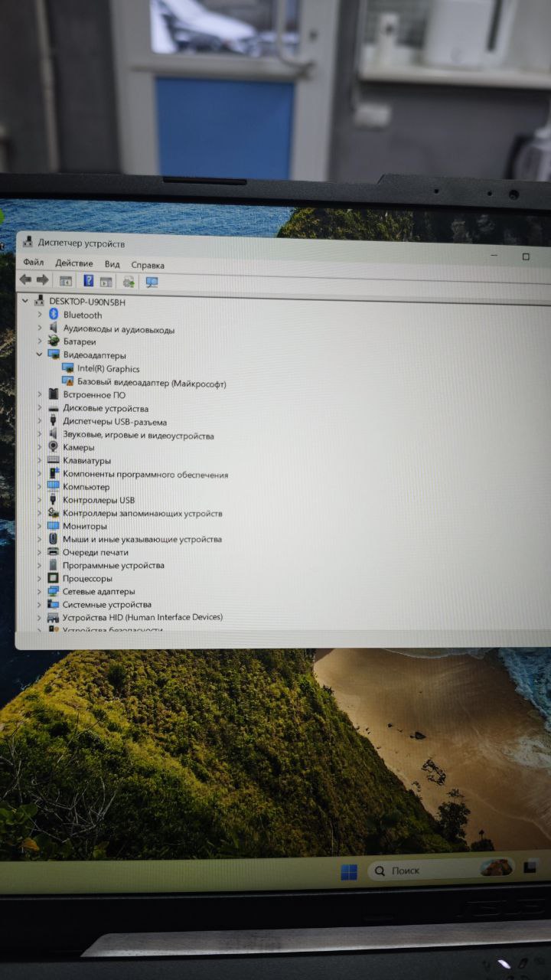This screenshot has height=980, width=551.
Task: Open the Действие menu
Action: [x=74, y=264]
